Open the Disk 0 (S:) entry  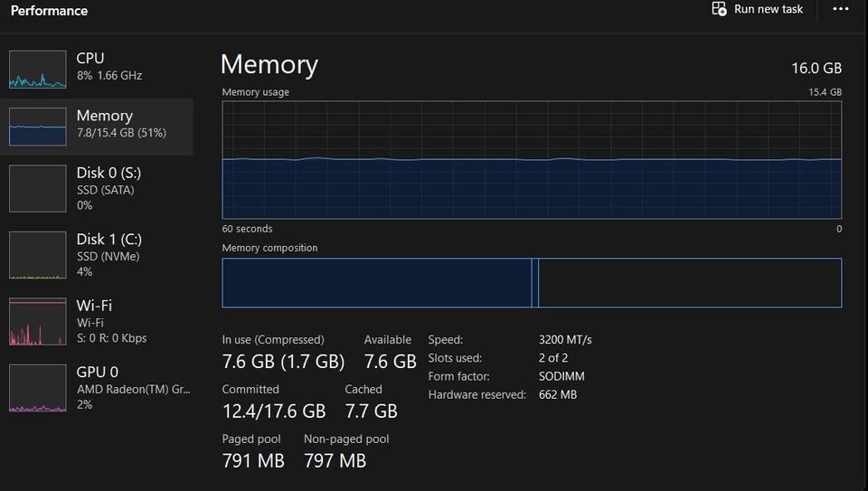pyautogui.click(x=97, y=188)
